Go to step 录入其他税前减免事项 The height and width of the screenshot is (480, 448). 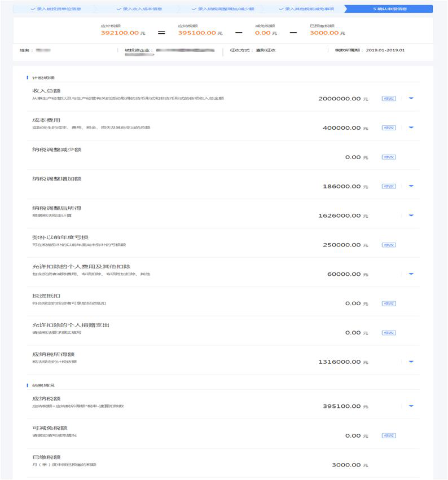306,9
